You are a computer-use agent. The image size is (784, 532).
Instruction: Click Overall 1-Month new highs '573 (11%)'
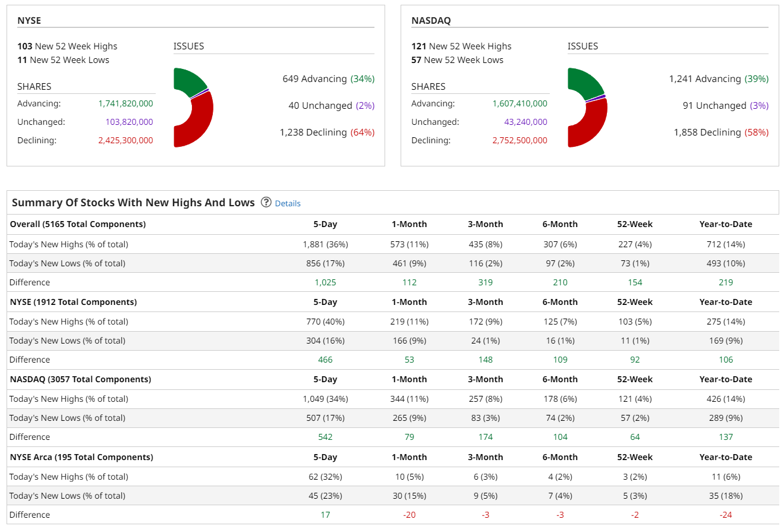coord(410,244)
